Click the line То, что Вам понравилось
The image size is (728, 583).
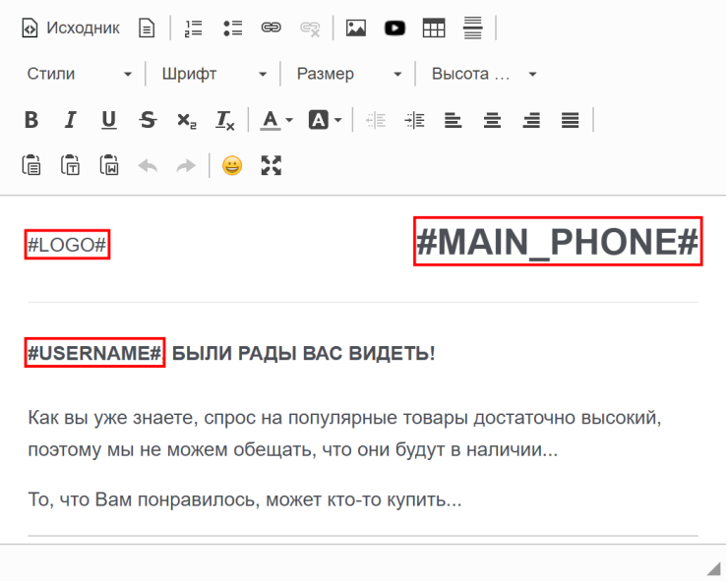point(245,499)
